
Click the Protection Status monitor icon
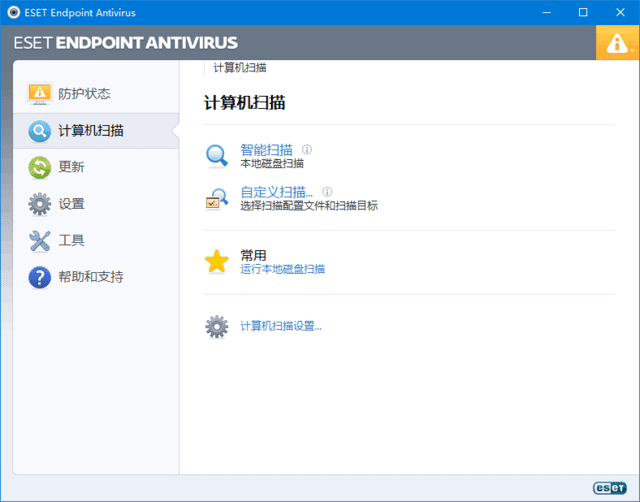[40, 93]
